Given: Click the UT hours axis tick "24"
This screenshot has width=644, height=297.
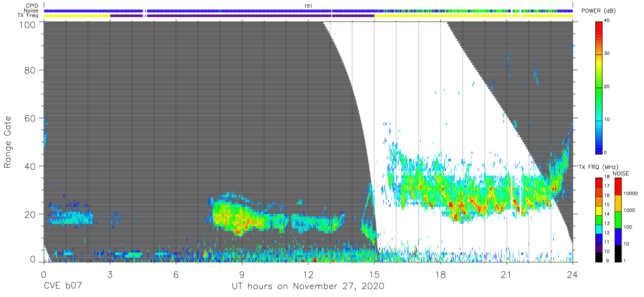Looking at the screenshot, I should coord(573,274).
